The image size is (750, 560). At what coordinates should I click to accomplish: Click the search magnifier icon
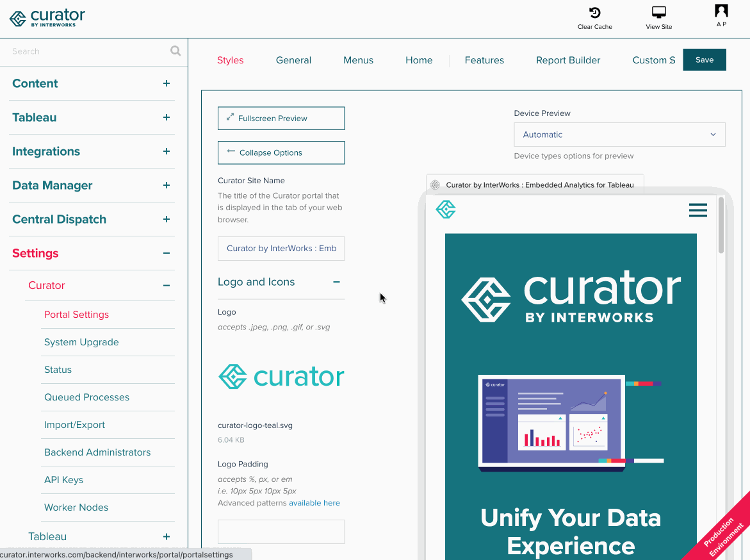pos(175,51)
